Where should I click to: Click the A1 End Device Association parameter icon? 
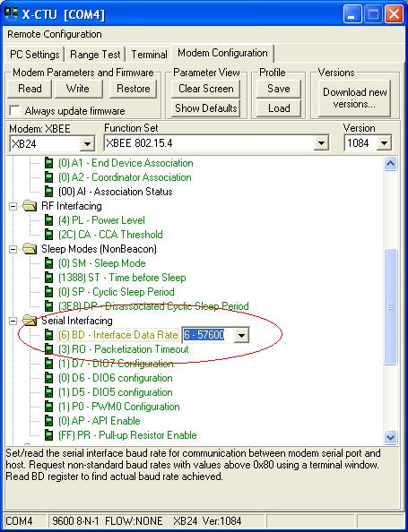click(49, 163)
